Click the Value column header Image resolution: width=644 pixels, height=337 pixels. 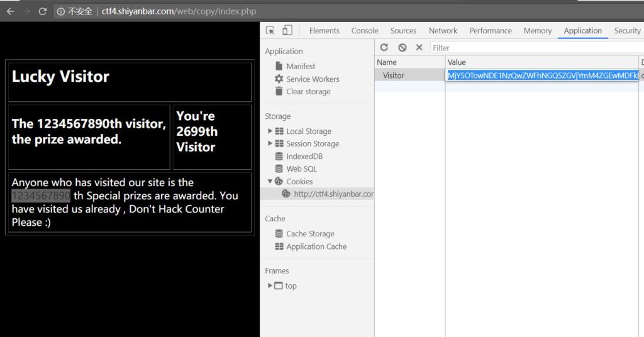pyautogui.click(x=541, y=62)
